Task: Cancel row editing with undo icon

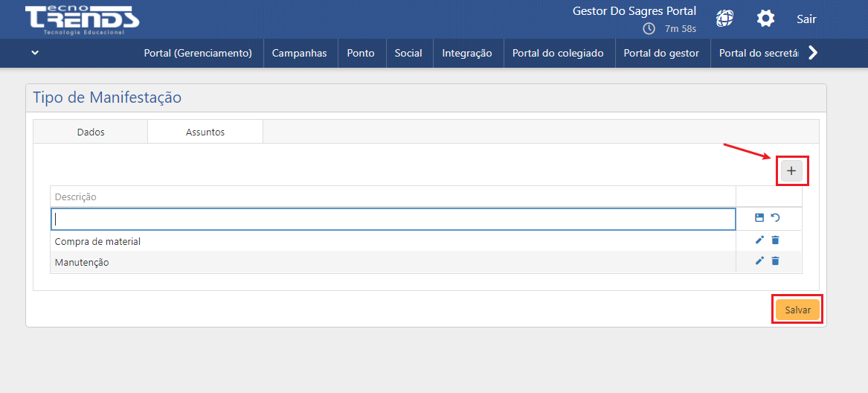Action: click(x=776, y=218)
